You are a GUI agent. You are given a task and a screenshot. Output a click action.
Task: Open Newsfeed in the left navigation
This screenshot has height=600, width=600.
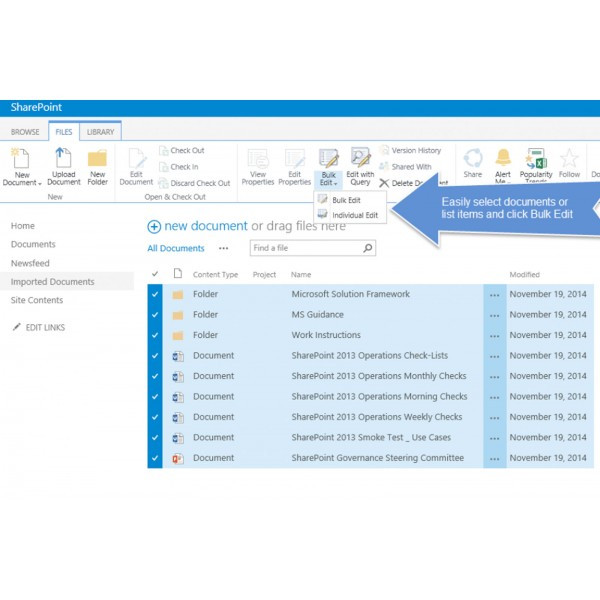pyautogui.click(x=30, y=263)
